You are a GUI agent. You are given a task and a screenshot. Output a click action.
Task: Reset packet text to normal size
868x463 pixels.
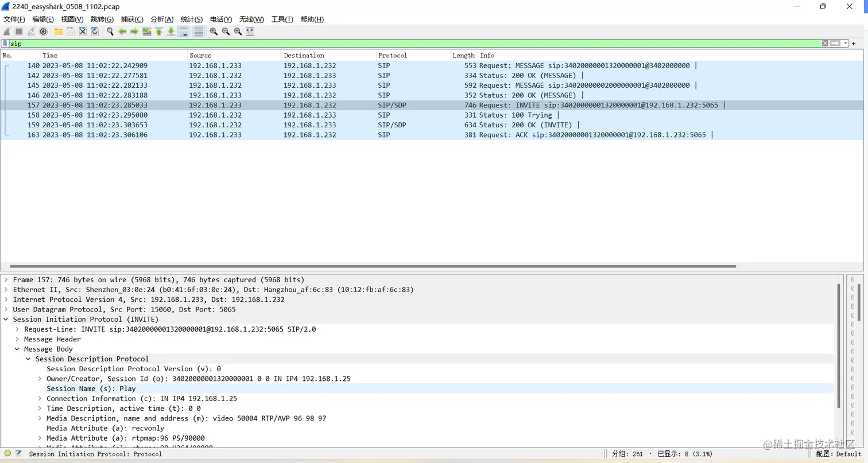coord(238,32)
